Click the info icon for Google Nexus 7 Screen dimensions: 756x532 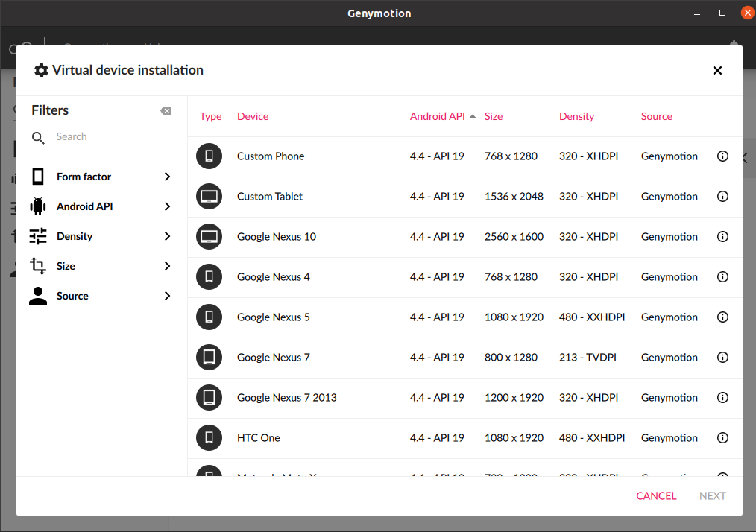[x=722, y=358]
